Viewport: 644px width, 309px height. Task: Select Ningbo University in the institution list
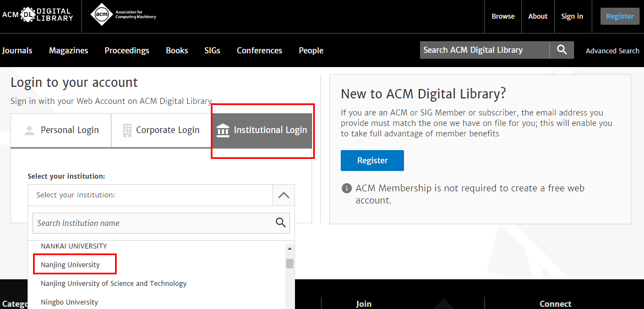pyautogui.click(x=69, y=302)
